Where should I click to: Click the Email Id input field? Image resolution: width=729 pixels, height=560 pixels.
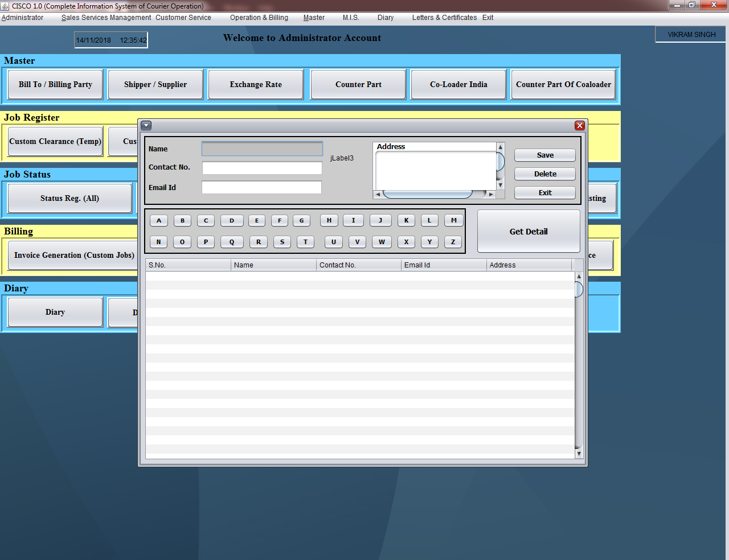[x=261, y=188]
